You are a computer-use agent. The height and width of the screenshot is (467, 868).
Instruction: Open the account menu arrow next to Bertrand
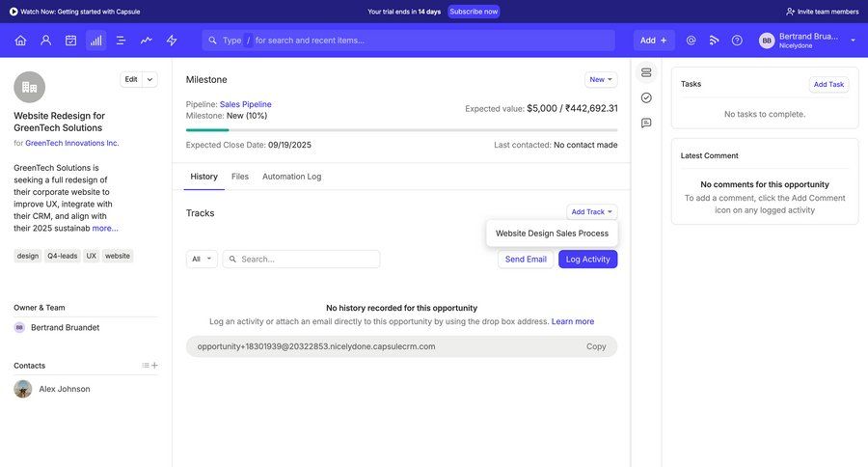click(x=854, y=41)
